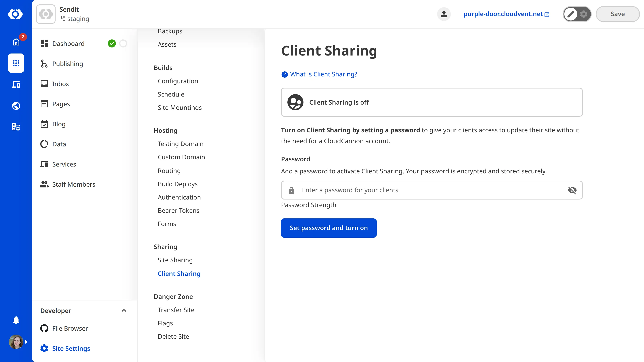This screenshot has height=362, width=644.
Task: Click the Set password and turn on button
Action: tap(328, 228)
